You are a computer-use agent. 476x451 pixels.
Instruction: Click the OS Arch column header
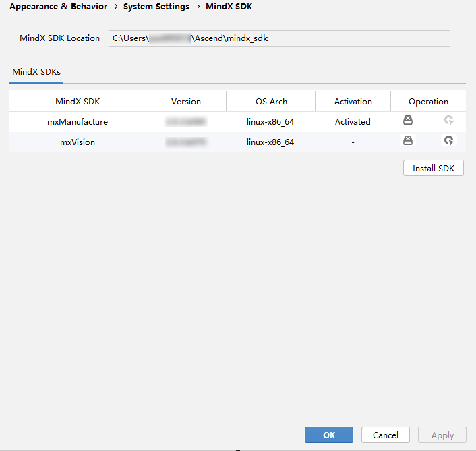(271, 101)
